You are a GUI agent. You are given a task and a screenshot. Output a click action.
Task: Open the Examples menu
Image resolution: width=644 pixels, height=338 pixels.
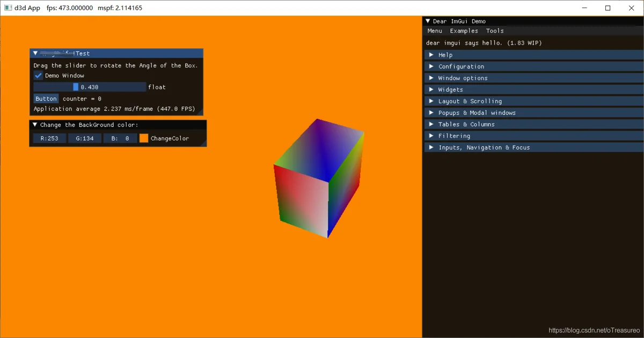click(464, 31)
